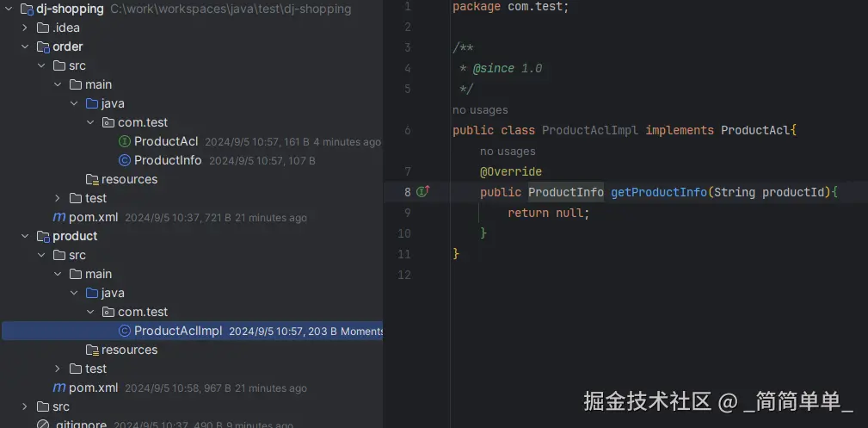Collapse com.test package under product module
The height and width of the screenshot is (428, 868).
[x=90, y=312]
